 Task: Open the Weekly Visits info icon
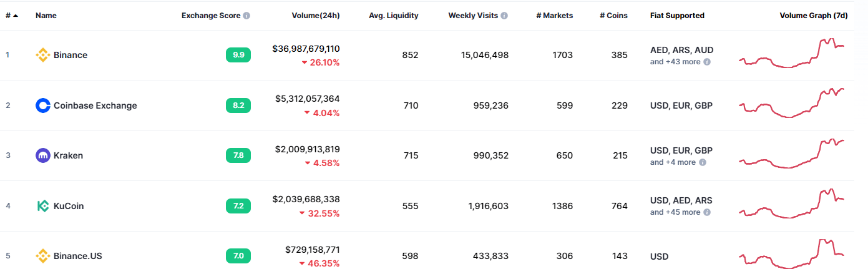tap(504, 16)
